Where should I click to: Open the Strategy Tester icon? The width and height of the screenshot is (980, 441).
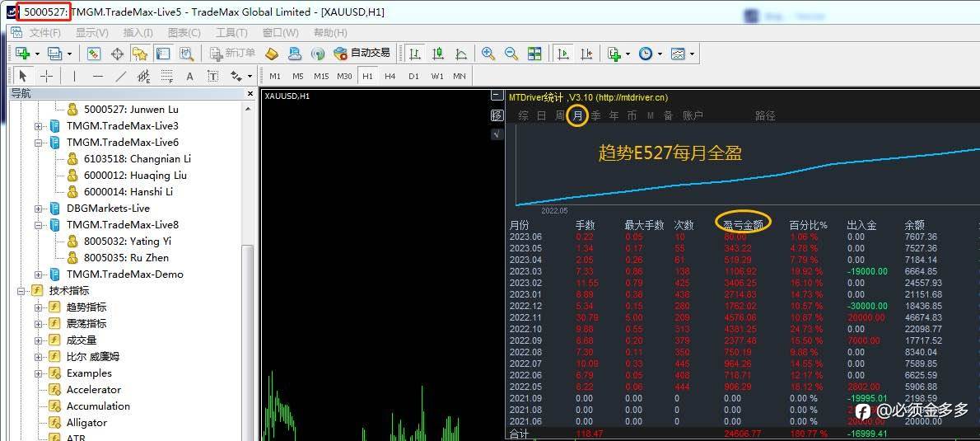tap(186, 54)
